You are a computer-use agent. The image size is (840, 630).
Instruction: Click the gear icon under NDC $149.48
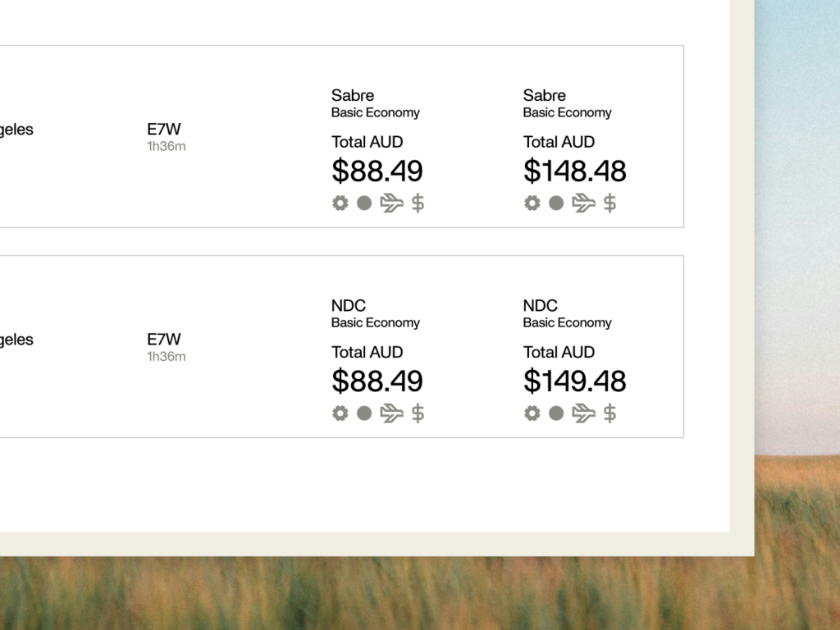coord(532,413)
